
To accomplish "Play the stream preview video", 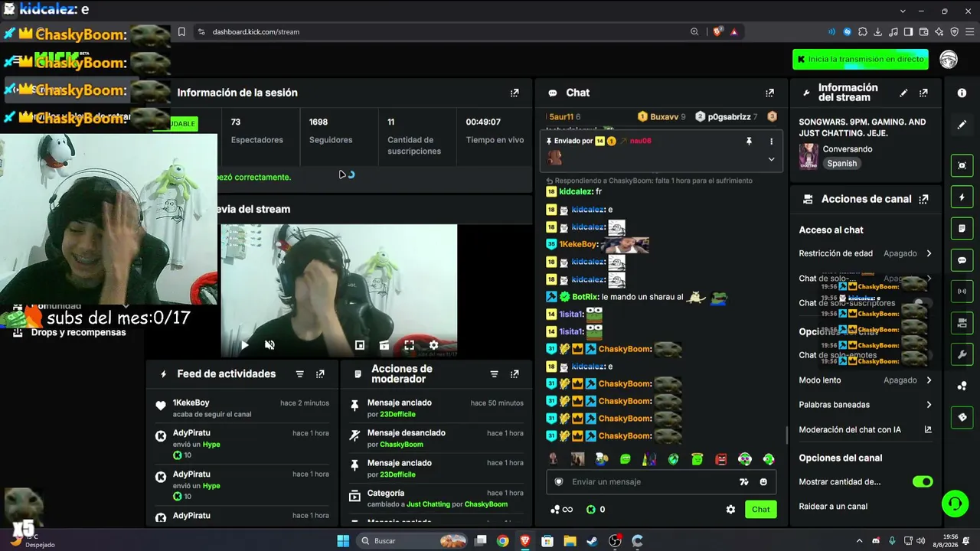I will [244, 345].
